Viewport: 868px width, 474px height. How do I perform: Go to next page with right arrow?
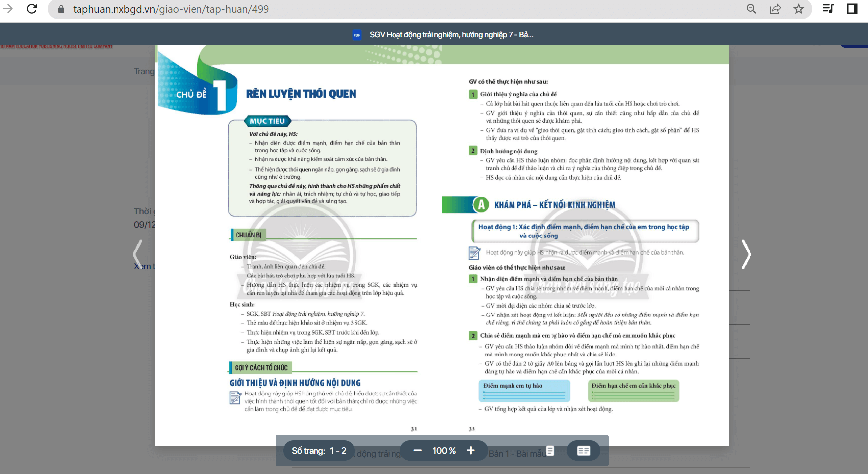tap(746, 254)
